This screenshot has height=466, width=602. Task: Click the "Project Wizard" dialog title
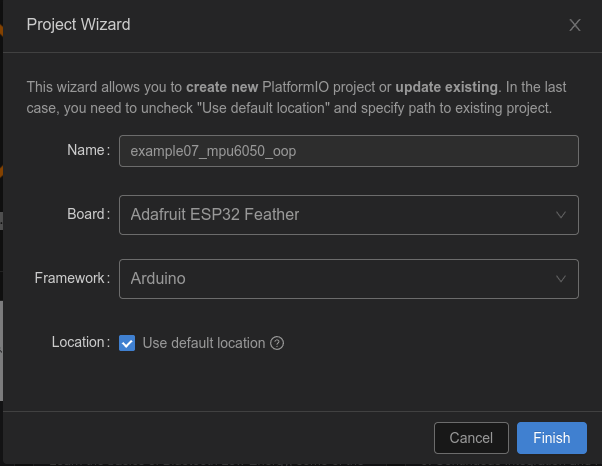pos(78,24)
